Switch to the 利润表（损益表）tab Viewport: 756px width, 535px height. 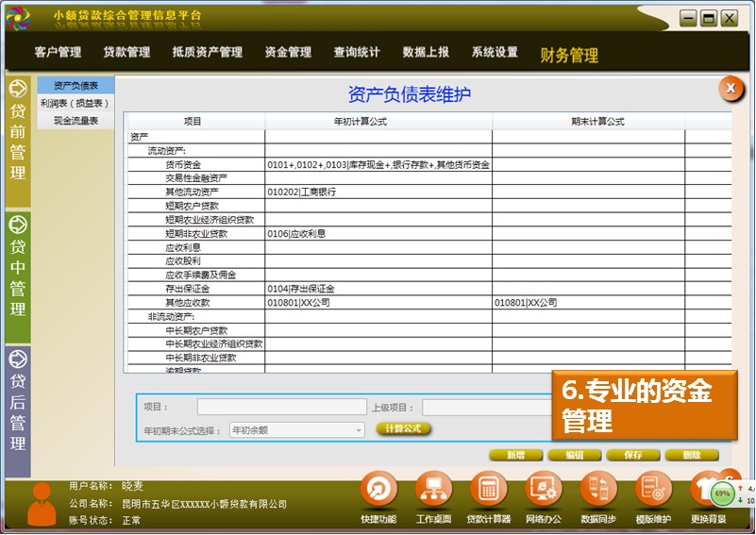tap(76, 103)
